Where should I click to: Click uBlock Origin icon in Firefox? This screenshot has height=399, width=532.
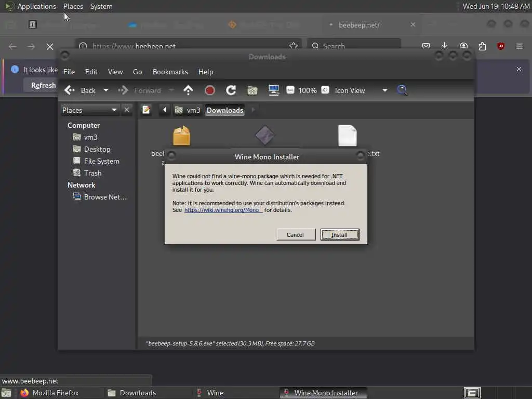[x=500, y=46]
